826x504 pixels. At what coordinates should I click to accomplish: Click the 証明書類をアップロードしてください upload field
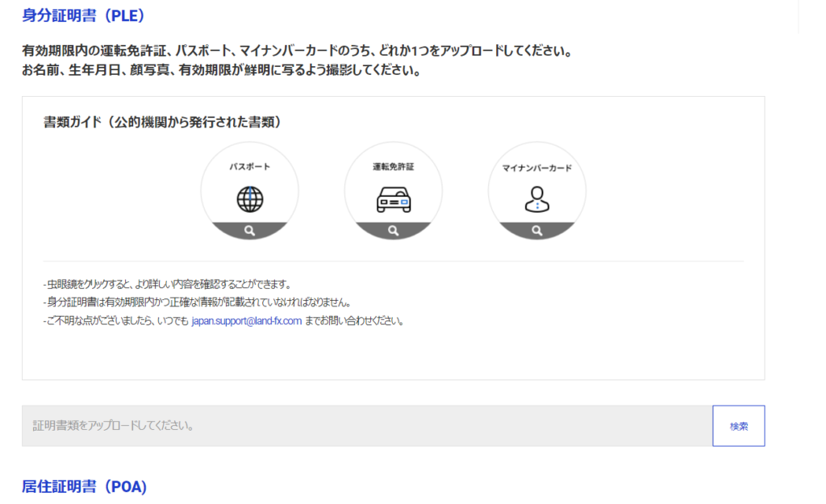367,426
